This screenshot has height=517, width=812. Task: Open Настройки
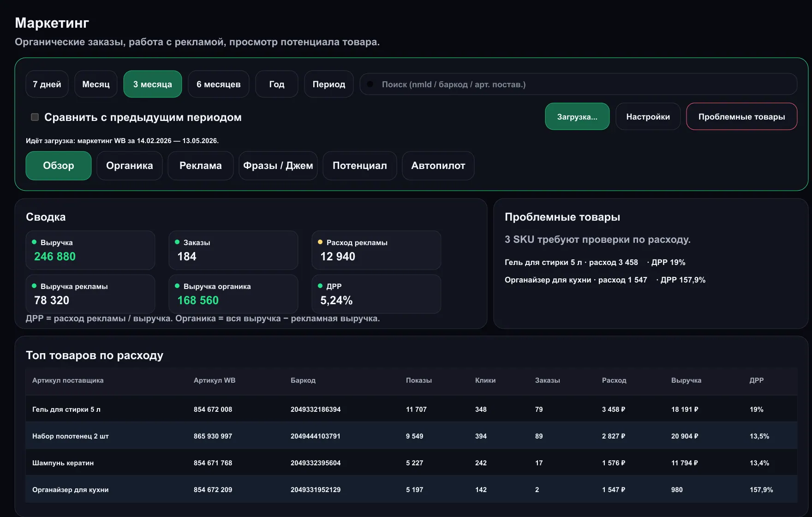[x=648, y=116]
